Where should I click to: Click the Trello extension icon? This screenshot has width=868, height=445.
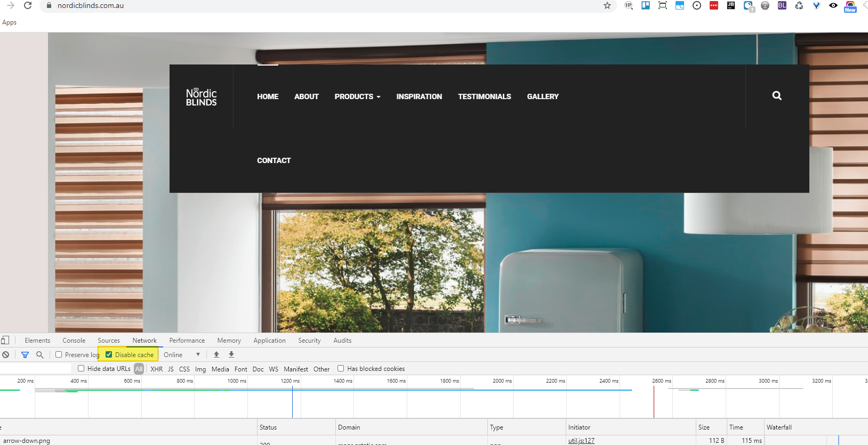tap(646, 5)
